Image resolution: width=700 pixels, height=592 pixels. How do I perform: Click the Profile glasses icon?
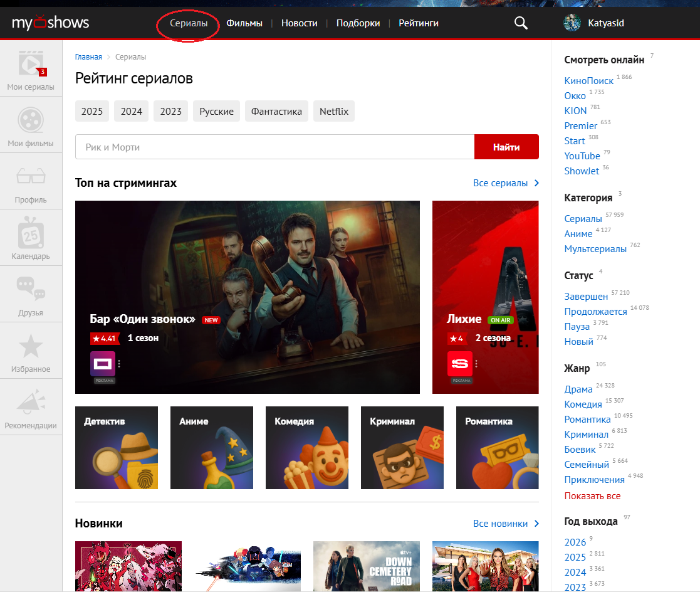click(31, 176)
